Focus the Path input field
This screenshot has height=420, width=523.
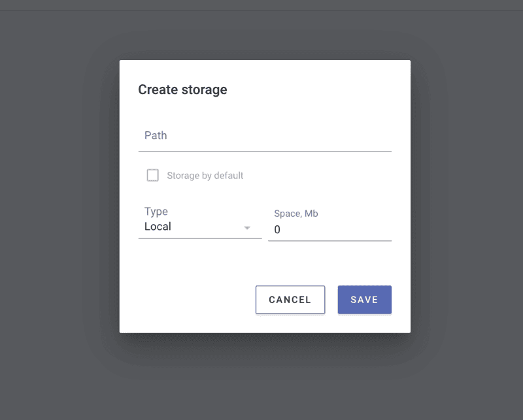(261, 135)
